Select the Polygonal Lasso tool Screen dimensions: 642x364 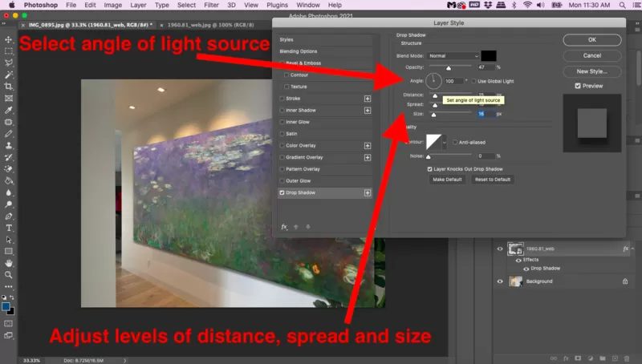click(x=9, y=63)
